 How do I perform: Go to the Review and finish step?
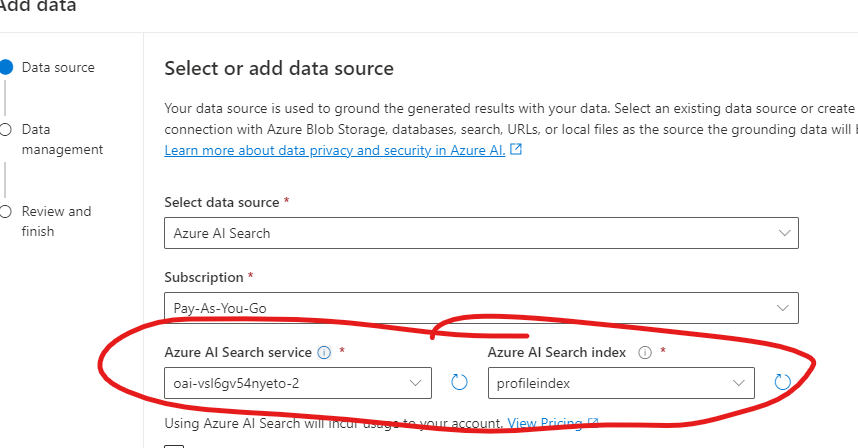coord(56,221)
